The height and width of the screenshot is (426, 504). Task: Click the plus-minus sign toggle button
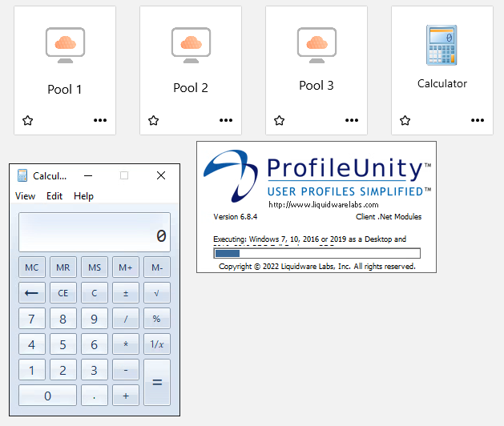126,293
